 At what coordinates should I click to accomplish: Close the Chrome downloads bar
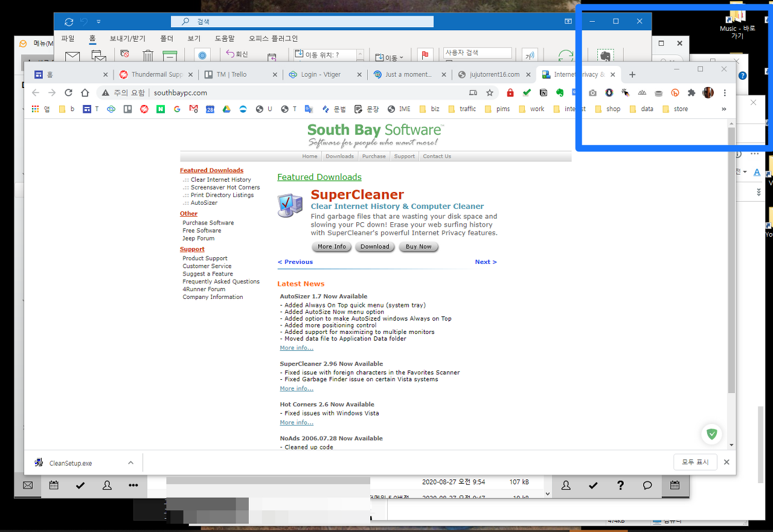pyautogui.click(x=726, y=462)
